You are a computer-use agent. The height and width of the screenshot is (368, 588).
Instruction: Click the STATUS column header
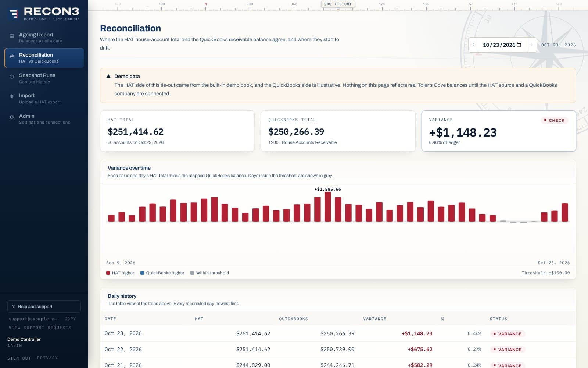click(x=498, y=319)
